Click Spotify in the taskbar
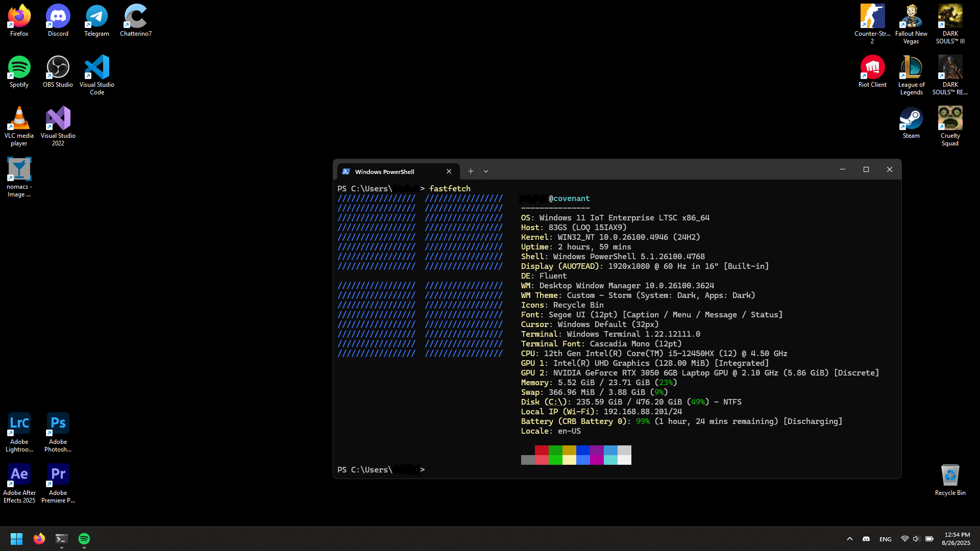Image resolution: width=980 pixels, height=551 pixels. [x=84, y=539]
